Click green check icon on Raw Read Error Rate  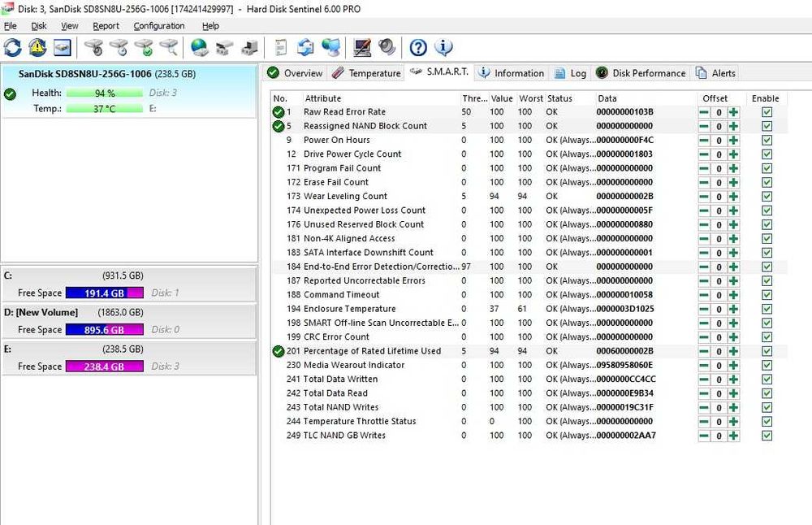tap(278, 112)
